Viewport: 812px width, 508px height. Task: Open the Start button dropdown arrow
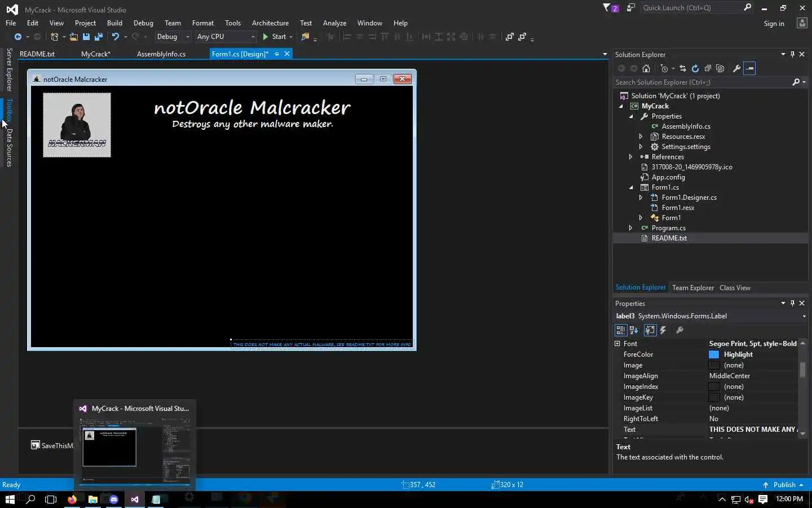(291, 37)
